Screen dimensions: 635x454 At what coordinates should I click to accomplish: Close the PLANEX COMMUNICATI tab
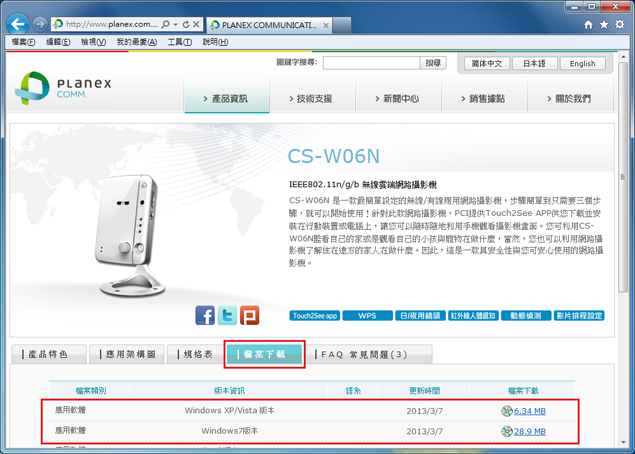coord(326,25)
